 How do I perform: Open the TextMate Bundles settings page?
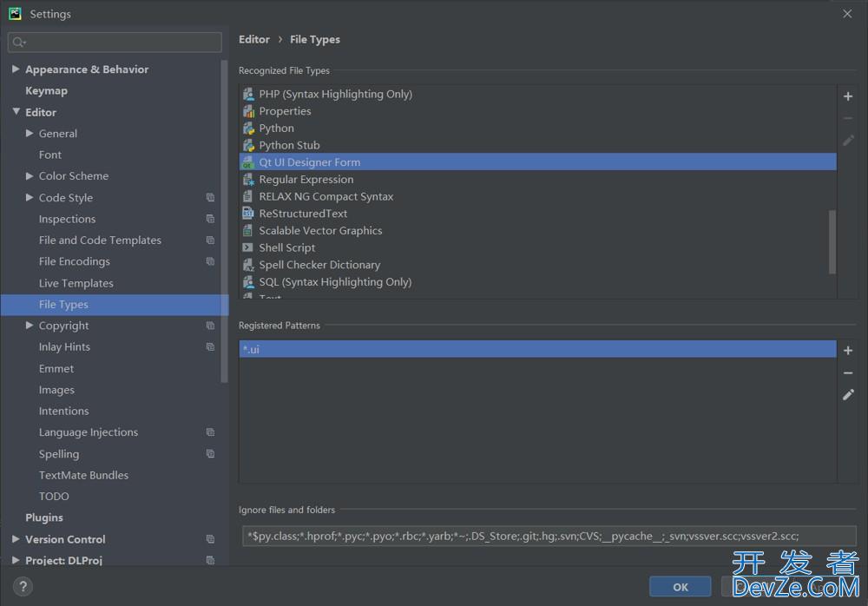pos(83,475)
